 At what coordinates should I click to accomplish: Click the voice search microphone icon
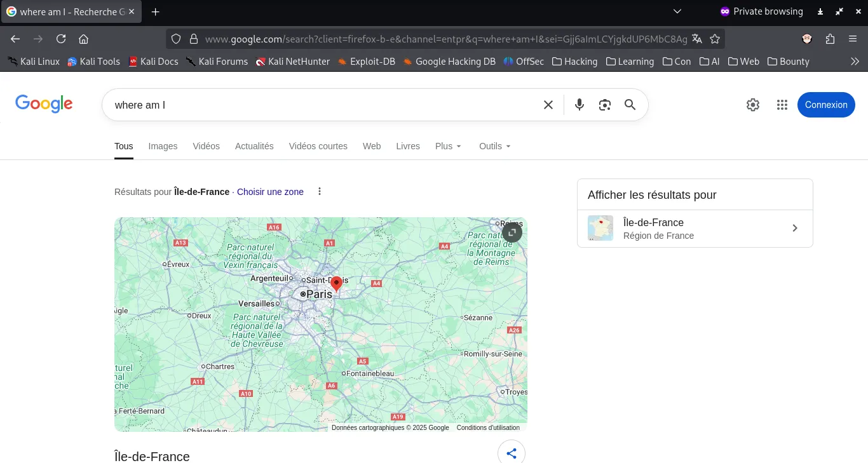tap(579, 105)
